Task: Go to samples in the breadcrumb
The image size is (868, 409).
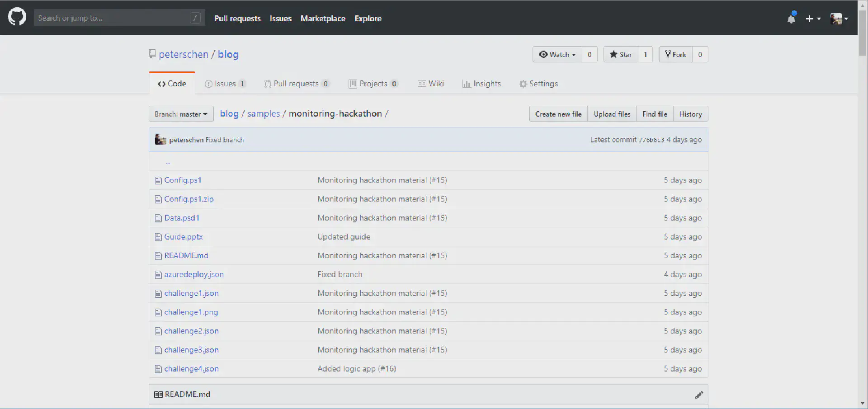Action: tap(264, 113)
